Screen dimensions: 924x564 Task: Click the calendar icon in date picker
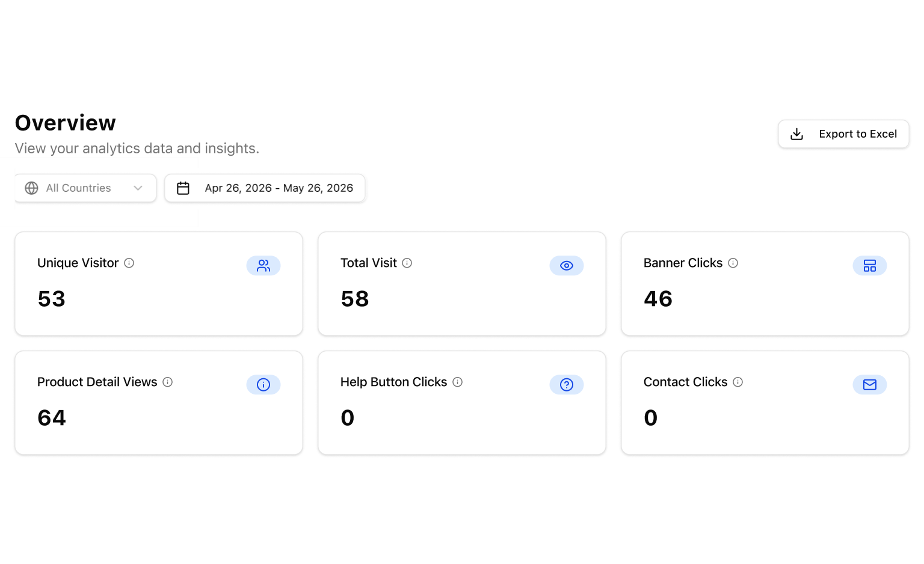click(183, 188)
